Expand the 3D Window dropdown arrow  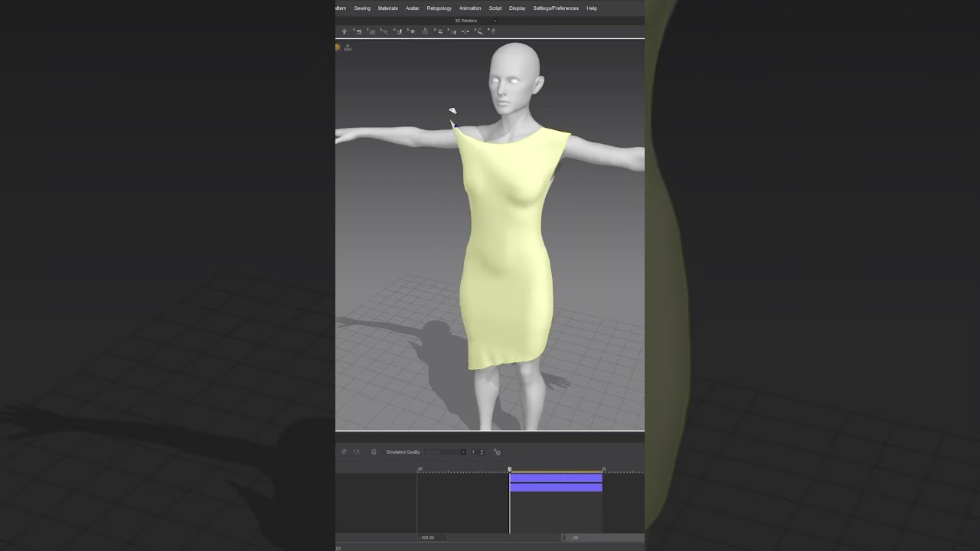pos(495,21)
